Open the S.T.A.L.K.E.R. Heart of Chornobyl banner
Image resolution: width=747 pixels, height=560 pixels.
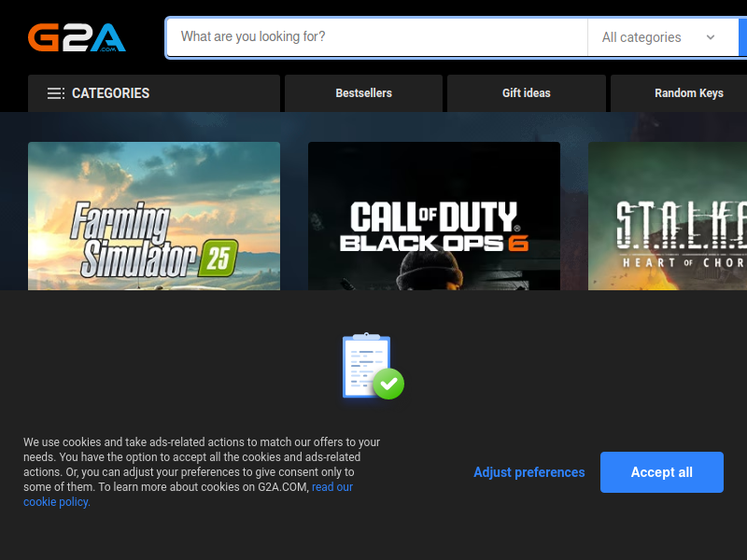668,216
